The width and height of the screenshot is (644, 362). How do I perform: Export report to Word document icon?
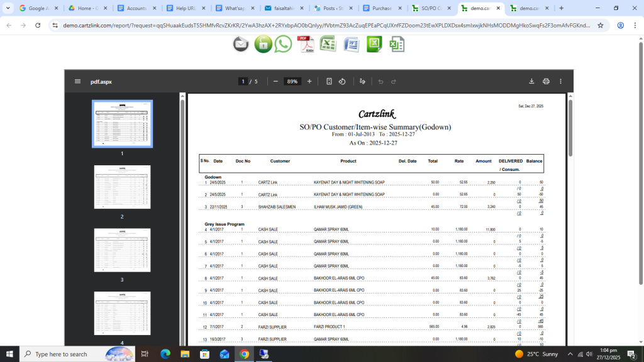(x=351, y=44)
